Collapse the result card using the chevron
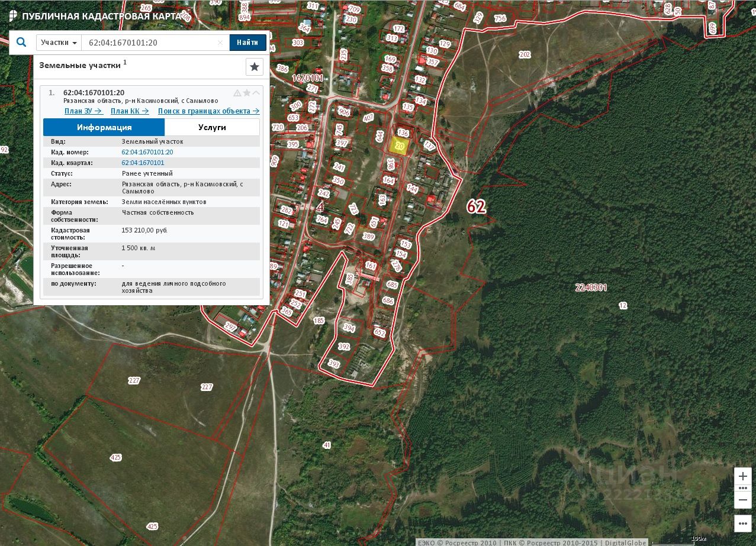 (x=256, y=93)
